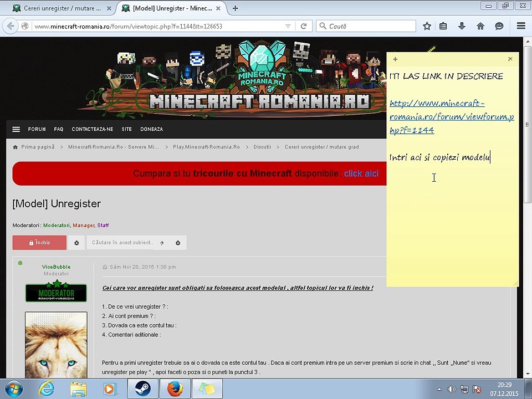This screenshot has width=532, height=399.
Task: Close the [Model] Unregister tab
Action: click(218, 8)
